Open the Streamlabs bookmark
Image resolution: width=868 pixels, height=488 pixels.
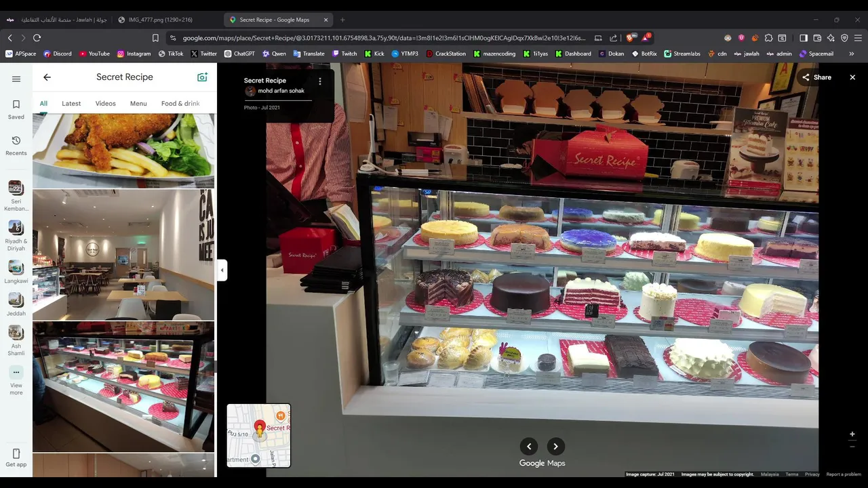pos(682,54)
